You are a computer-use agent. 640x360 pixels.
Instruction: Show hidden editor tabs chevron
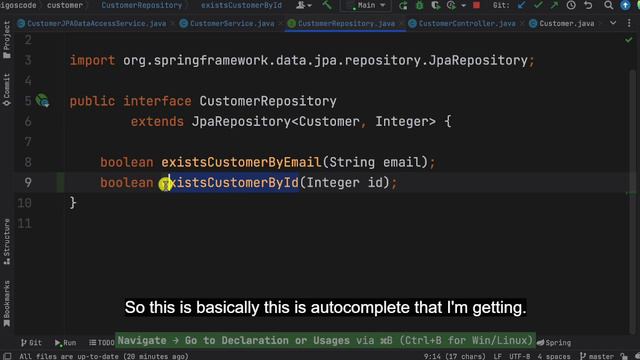tap(613, 23)
